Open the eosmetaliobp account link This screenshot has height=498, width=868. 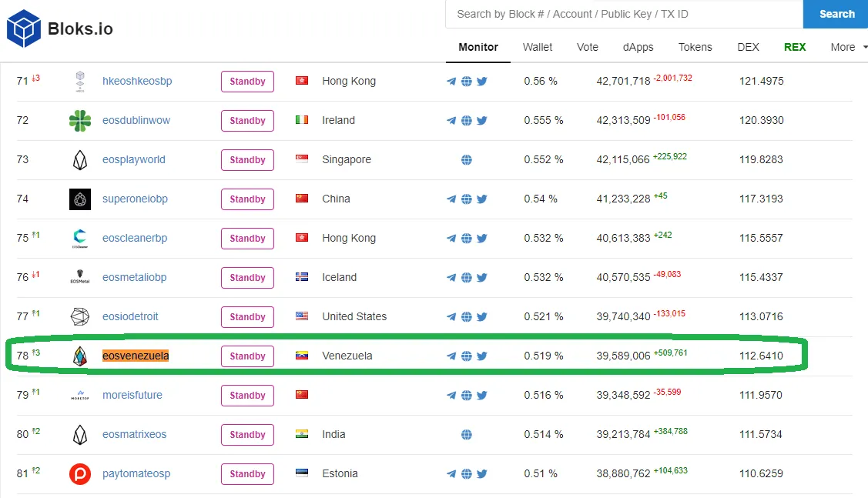(135, 278)
